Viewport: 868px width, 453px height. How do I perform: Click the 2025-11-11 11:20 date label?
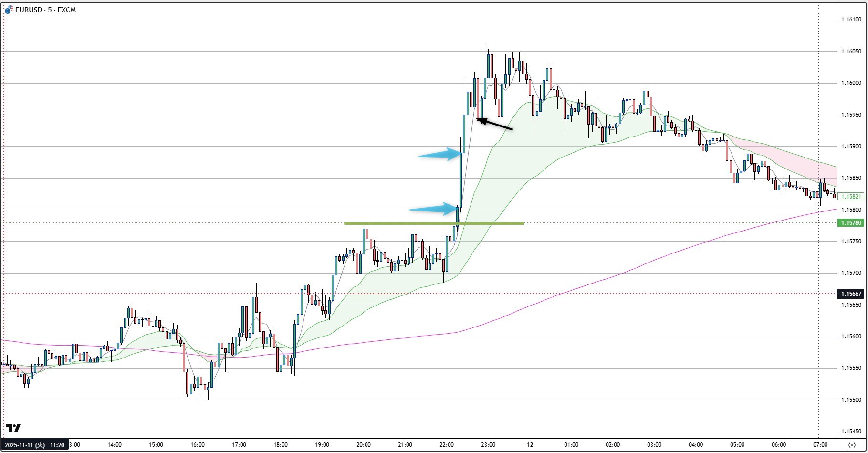coord(34,445)
